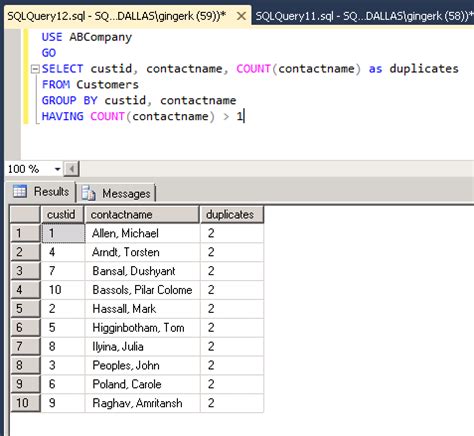The height and width of the screenshot is (436, 474).
Task: Close the SQLQuery12.sql tab
Action: pyautogui.click(x=241, y=16)
